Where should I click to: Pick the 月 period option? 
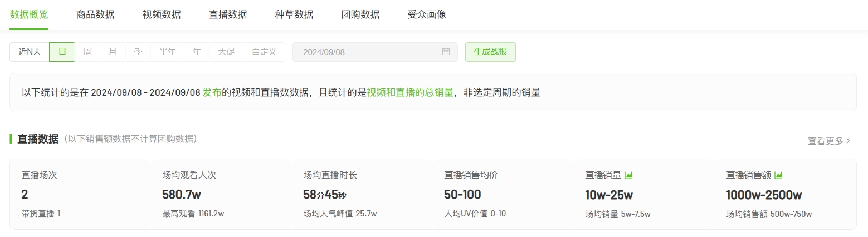tap(113, 52)
